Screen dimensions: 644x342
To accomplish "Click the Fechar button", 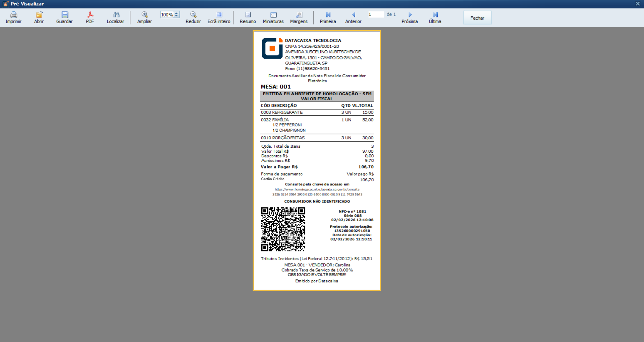I will [x=477, y=18].
